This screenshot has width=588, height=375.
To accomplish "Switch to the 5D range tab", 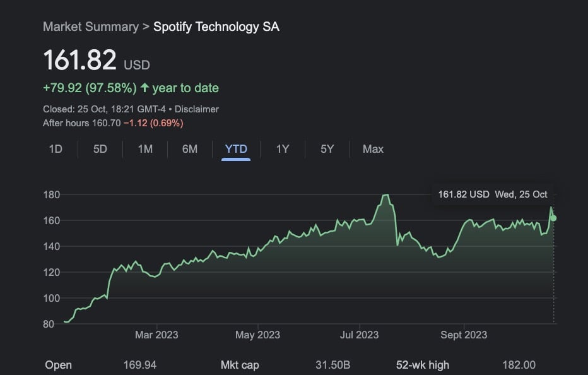I will tap(100, 149).
